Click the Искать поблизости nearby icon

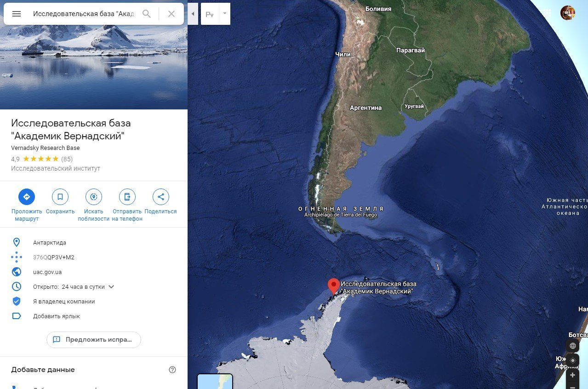tap(94, 197)
